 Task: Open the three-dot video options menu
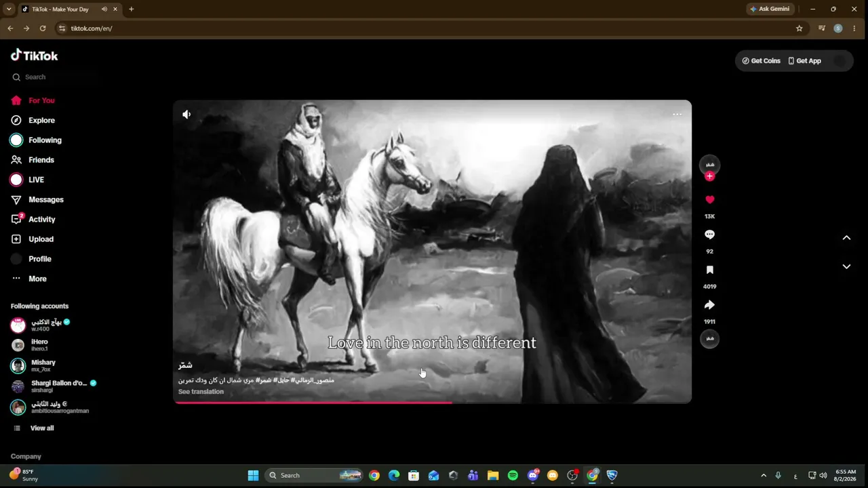677,115
